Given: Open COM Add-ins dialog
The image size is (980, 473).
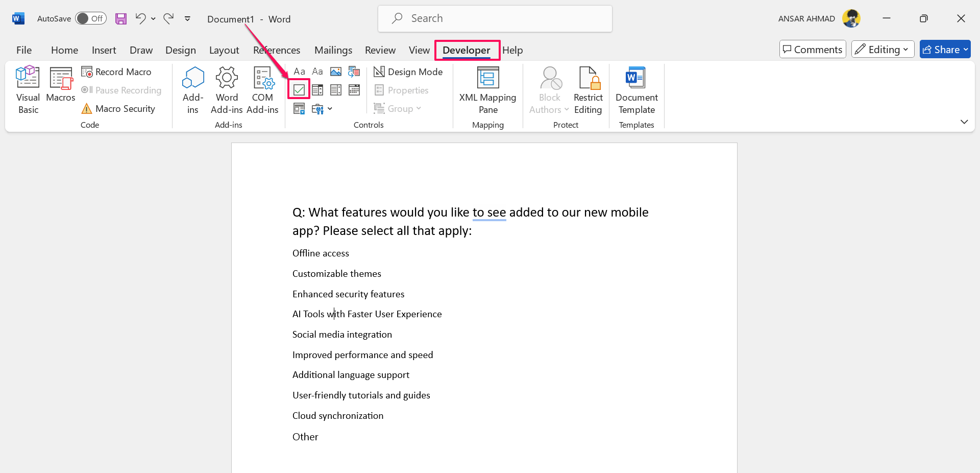Looking at the screenshot, I should tap(262, 90).
